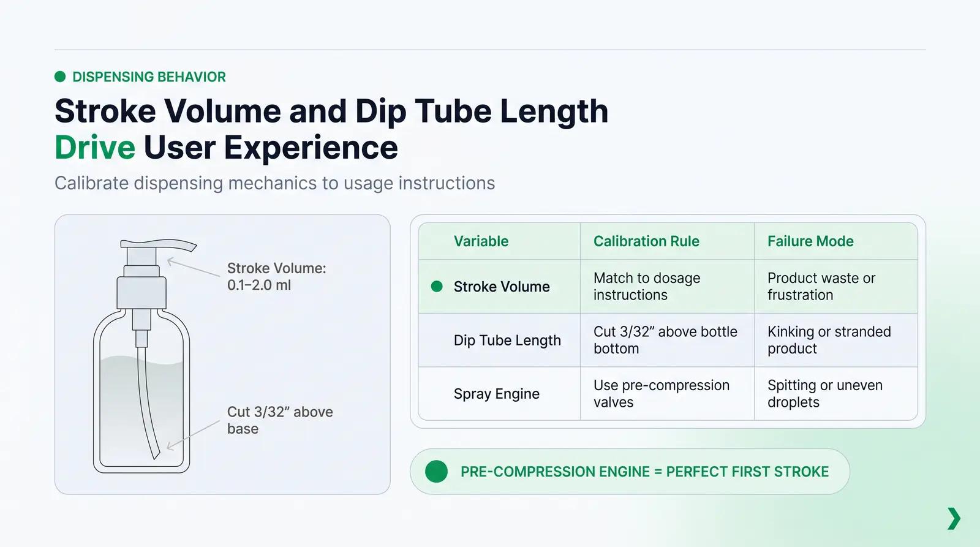Image resolution: width=980 pixels, height=547 pixels.
Task: Click the next slide chevron arrow
Action: pyautogui.click(x=954, y=518)
